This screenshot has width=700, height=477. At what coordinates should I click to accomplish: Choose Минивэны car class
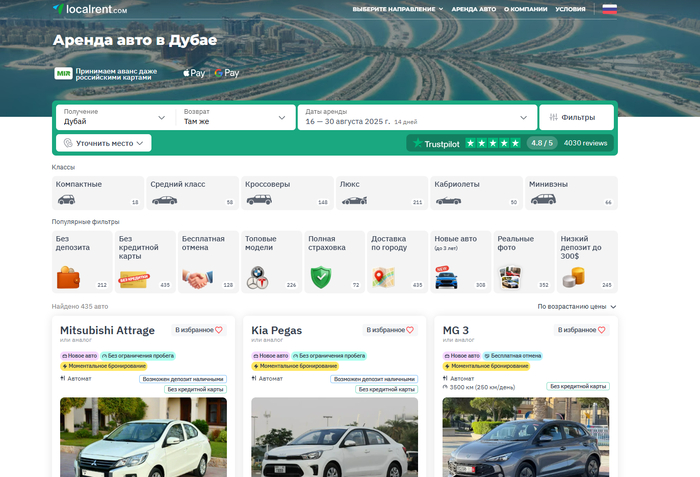click(571, 193)
